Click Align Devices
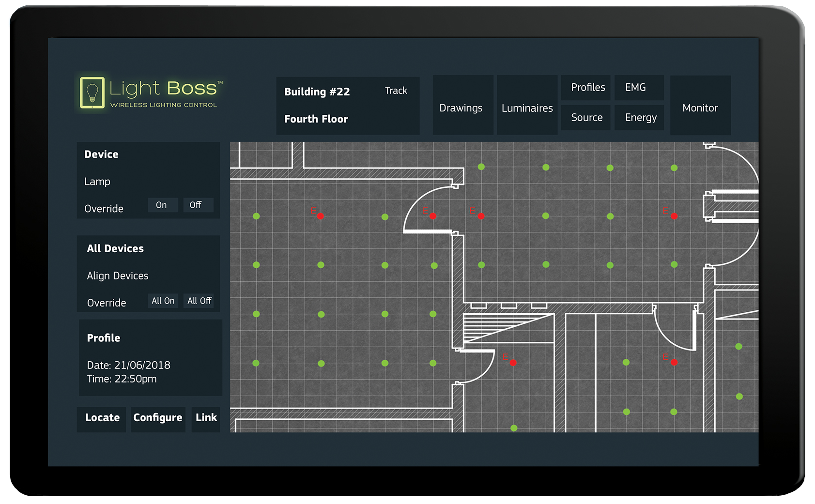This screenshot has height=504, width=815. pos(118,276)
